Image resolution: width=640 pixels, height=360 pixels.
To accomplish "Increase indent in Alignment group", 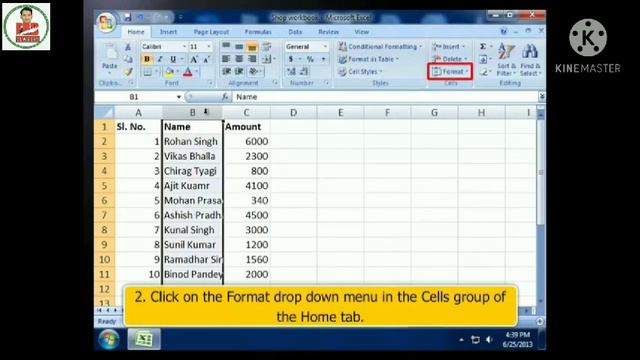I will 239,72.
